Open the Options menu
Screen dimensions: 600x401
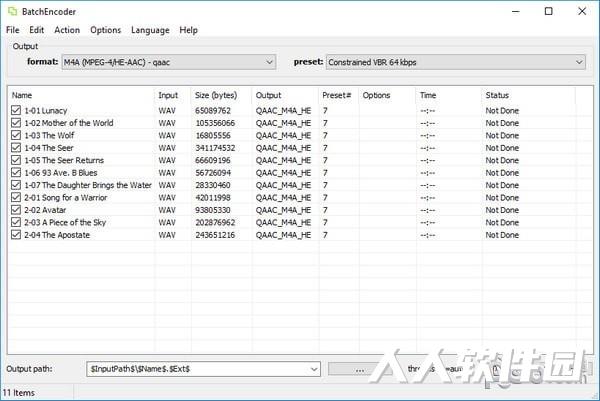tap(106, 30)
